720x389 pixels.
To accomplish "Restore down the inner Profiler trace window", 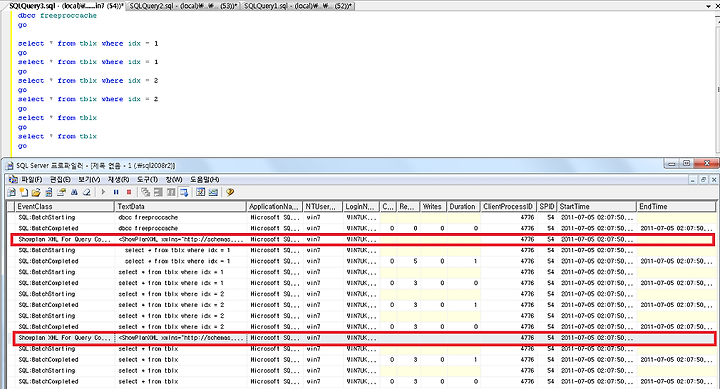I will [x=703, y=180].
